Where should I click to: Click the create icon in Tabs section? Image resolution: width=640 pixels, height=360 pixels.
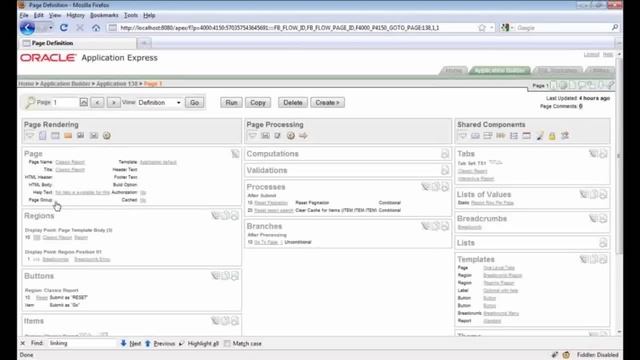click(603, 153)
